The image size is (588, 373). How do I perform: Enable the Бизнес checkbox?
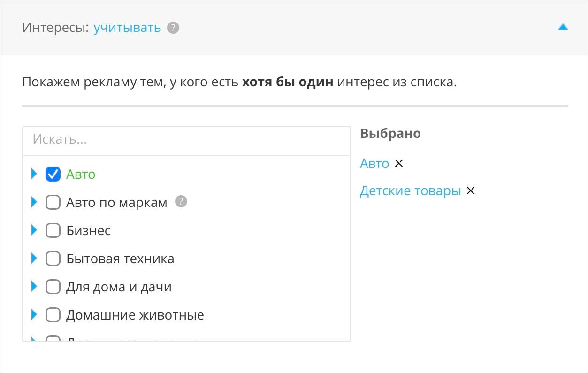point(53,230)
